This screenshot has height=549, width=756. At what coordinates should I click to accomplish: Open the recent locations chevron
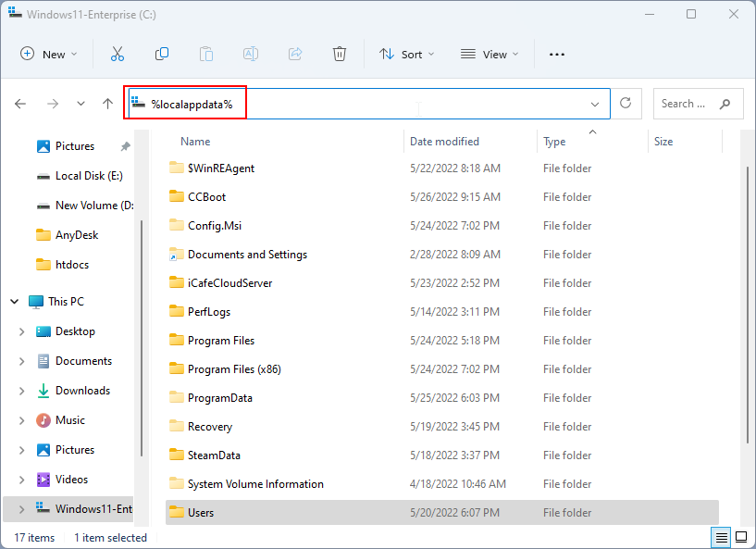(81, 105)
